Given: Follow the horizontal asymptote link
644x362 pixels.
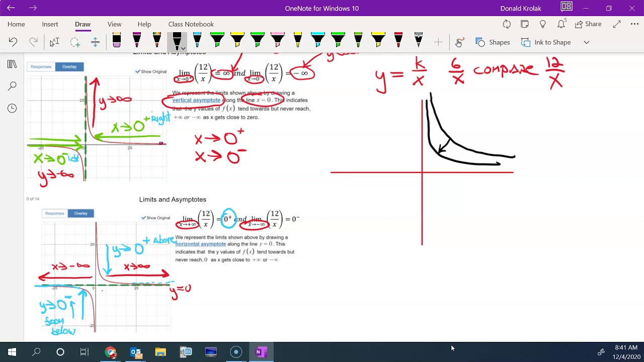Looking at the screenshot, I should tap(201, 244).
